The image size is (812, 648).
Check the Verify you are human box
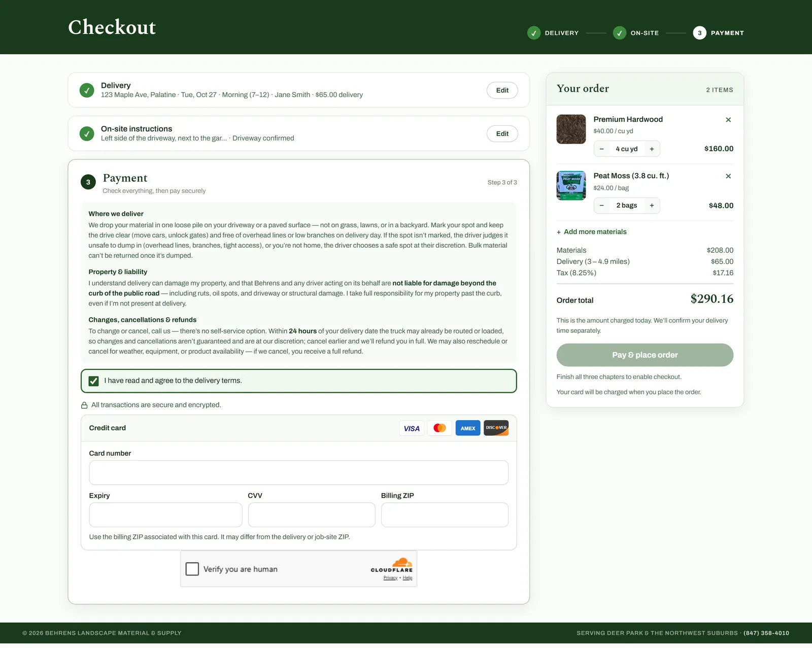192,569
